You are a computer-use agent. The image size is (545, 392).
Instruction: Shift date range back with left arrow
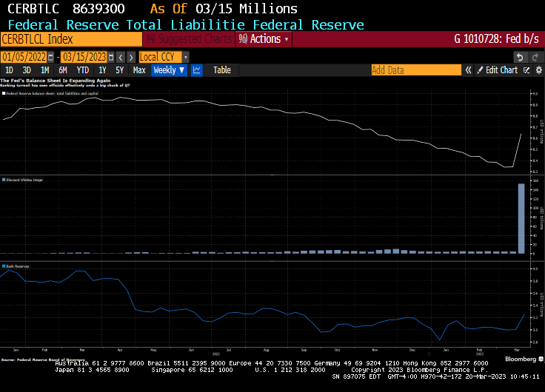121,57
